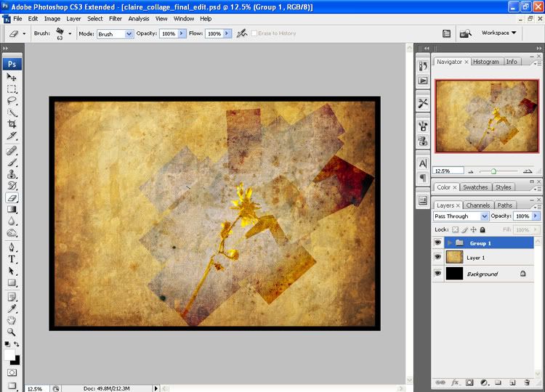The width and height of the screenshot is (545, 392).
Task: Click the foreground color swatch
Action: click(x=9, y=355)
